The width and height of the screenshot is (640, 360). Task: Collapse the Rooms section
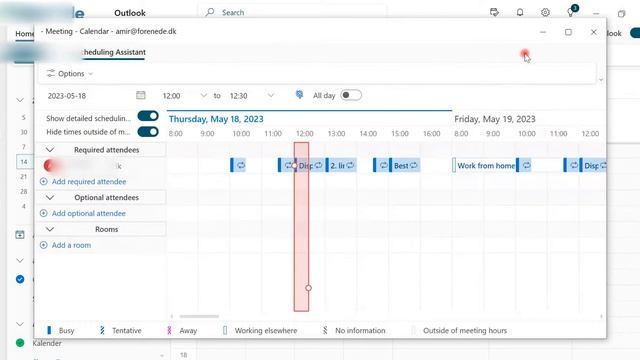50,229
